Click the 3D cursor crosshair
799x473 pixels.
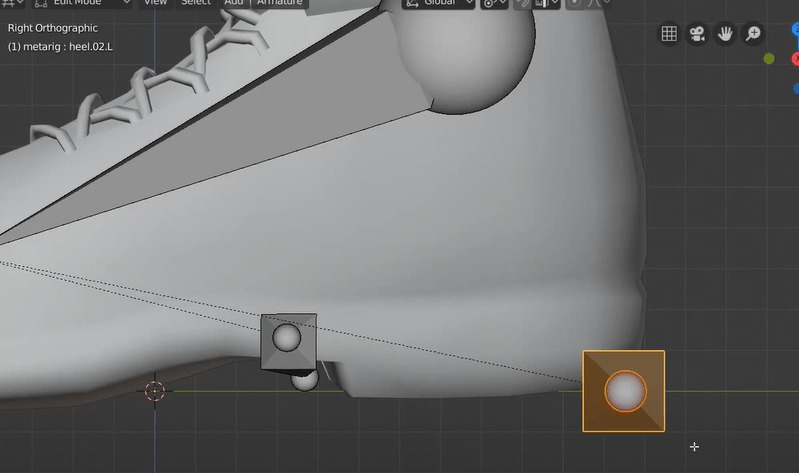154,391
